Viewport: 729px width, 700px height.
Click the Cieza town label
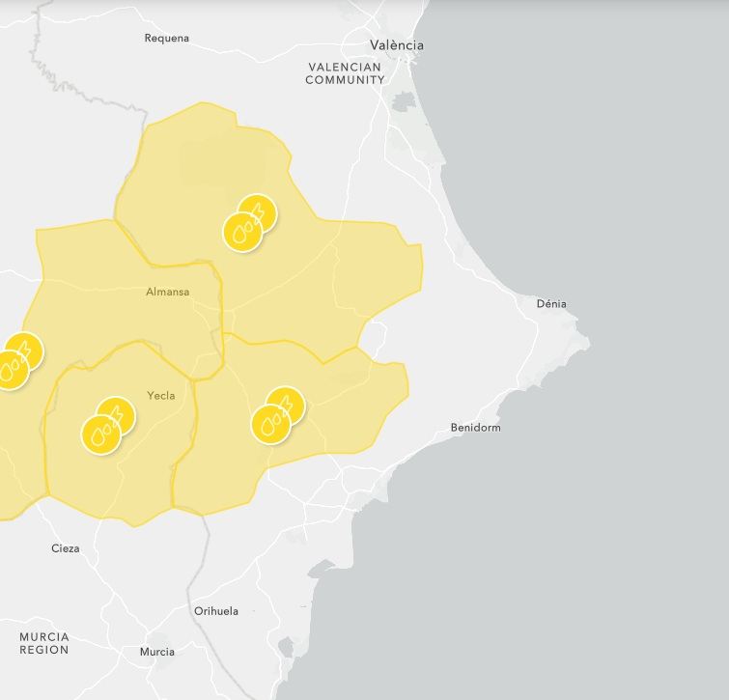click(66, 548)
